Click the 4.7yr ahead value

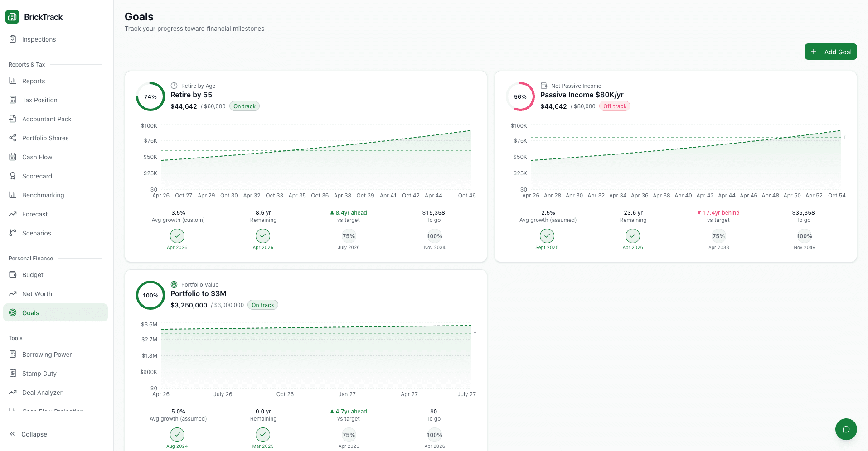coord(349,411)
